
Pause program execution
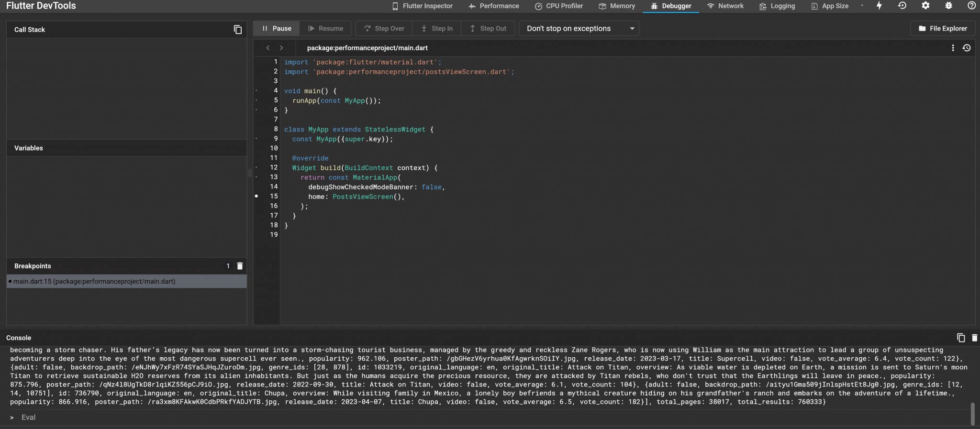tap(277, 29)
